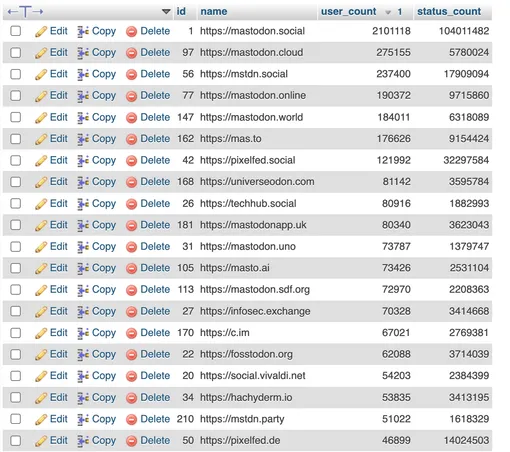
Task: Sort by the status_count column header
Action: click(x=449, y=11)
